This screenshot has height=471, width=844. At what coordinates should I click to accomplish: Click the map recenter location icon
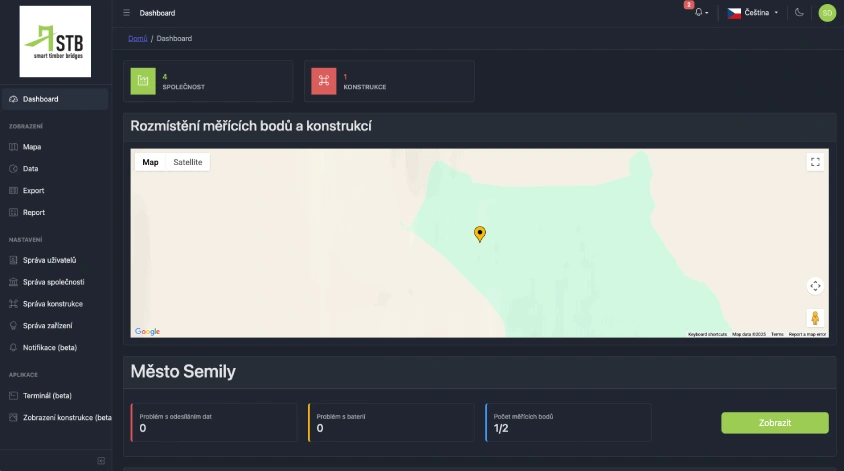[x=815, y=286]
